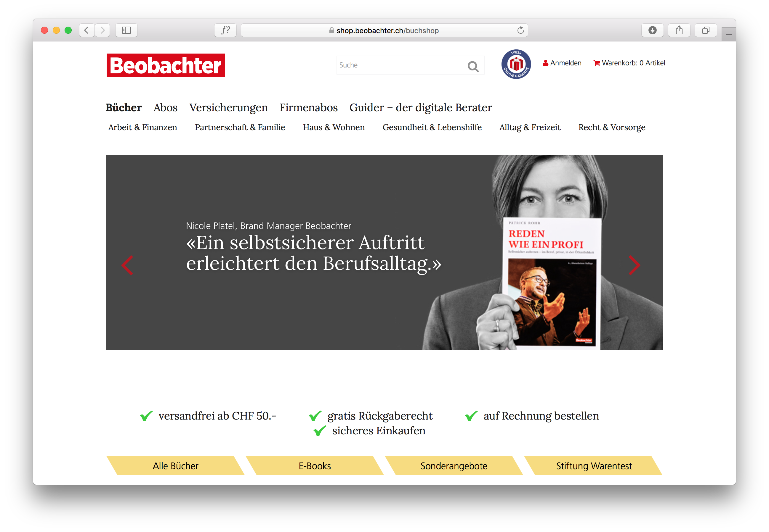
Task: Open Warenkorb shopping cart link
Action: pyautogui.click(x=629, y=63)
